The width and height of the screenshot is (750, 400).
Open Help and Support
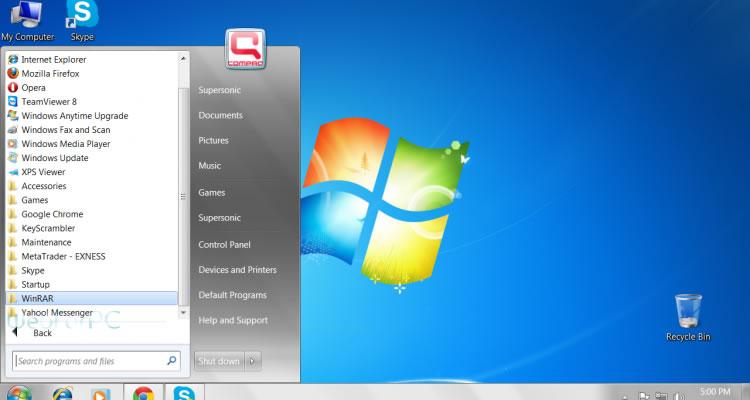(x=233, y=321)
